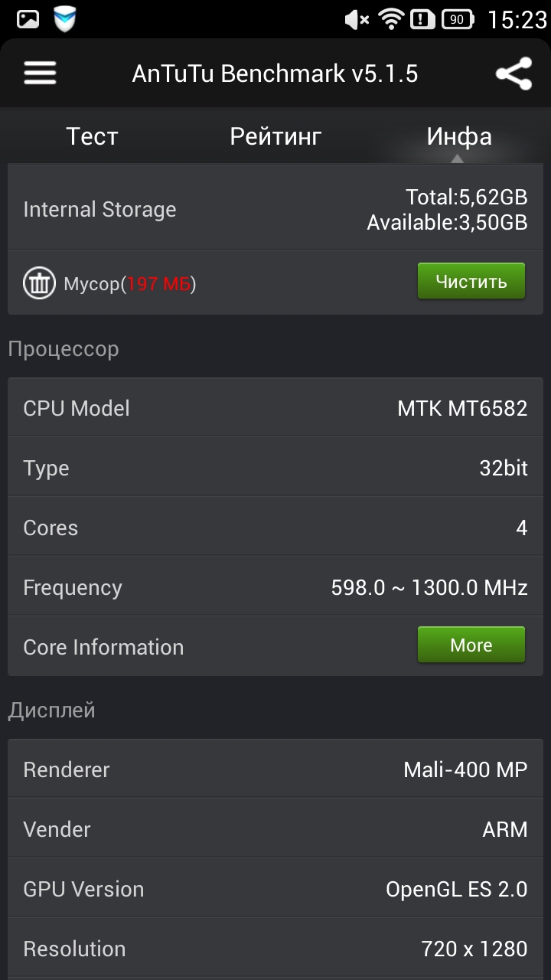Switch to the Тест tab

pos(92,136)
